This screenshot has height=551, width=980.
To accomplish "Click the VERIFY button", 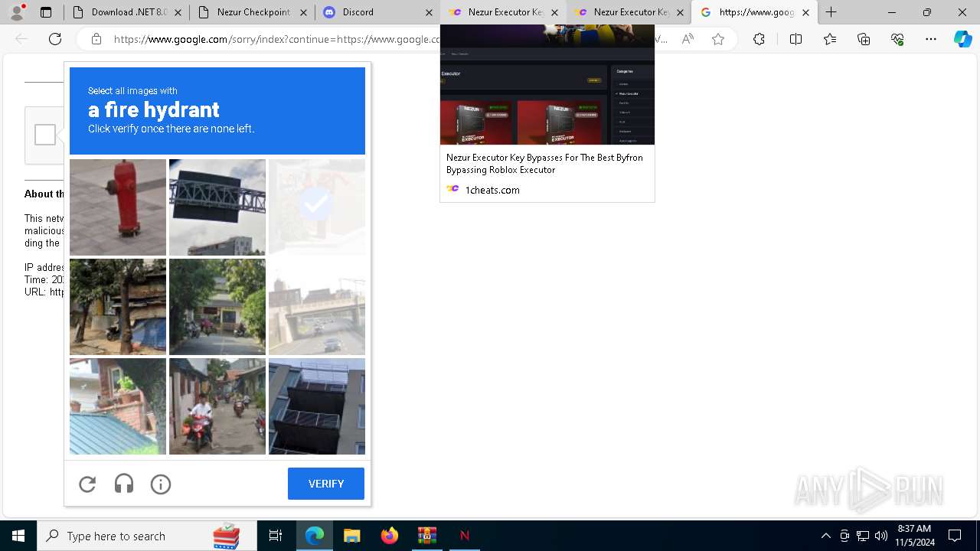I will (326, 484).
